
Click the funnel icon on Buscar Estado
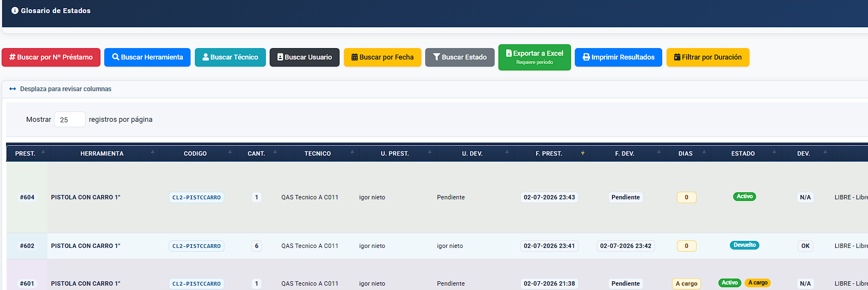coord(437,57)
